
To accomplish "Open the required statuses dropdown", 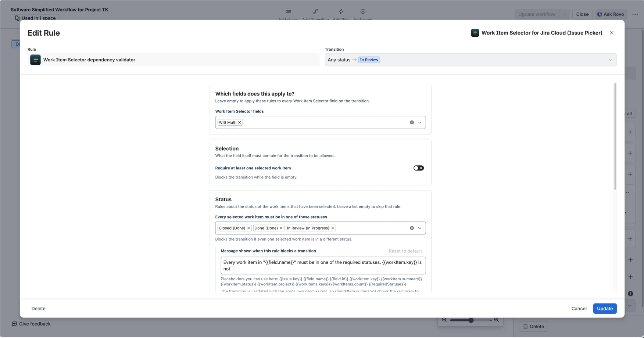I will [420, 228].
